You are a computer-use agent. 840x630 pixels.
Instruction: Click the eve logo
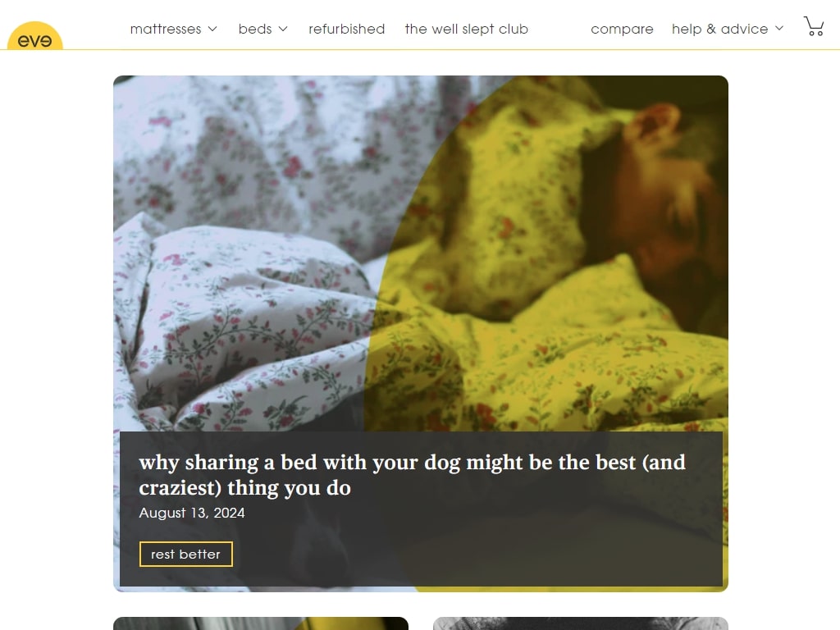34,36
